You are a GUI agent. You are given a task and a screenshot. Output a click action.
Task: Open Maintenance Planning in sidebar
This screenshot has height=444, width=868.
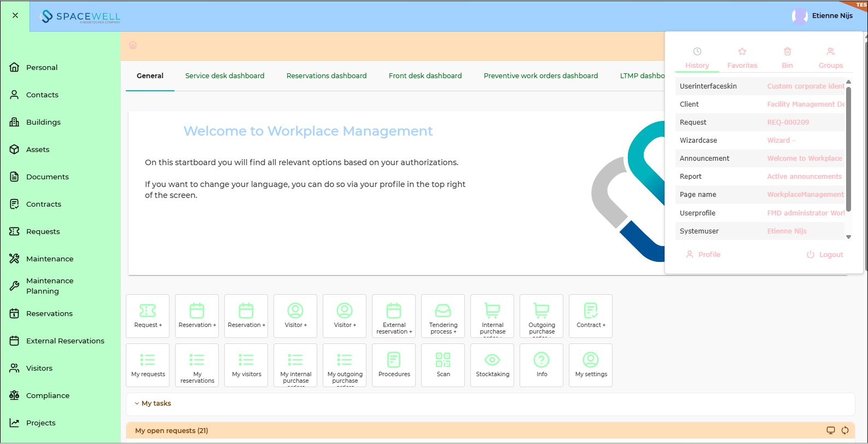(x=60, y=286)
